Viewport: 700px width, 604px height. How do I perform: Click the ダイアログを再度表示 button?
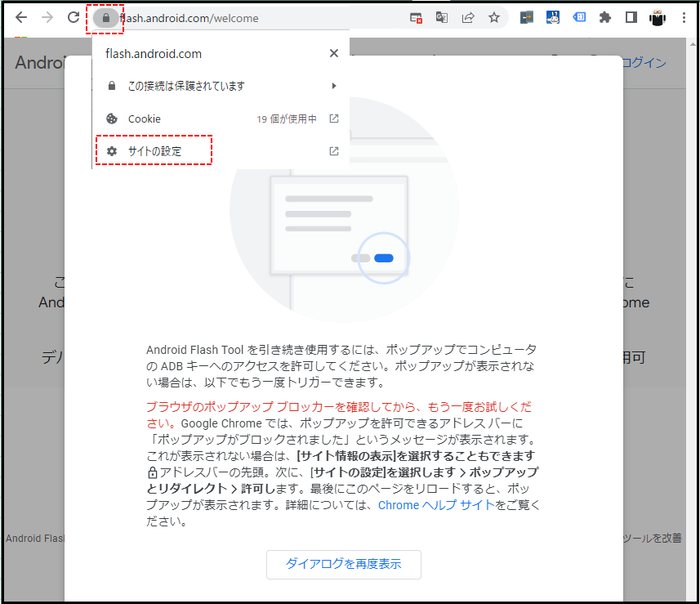tap(343, 564)
